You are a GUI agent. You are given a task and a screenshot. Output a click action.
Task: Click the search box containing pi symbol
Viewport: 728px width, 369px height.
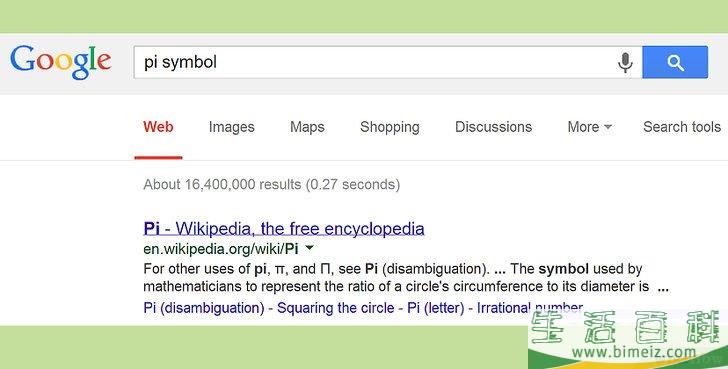[375, 62]
